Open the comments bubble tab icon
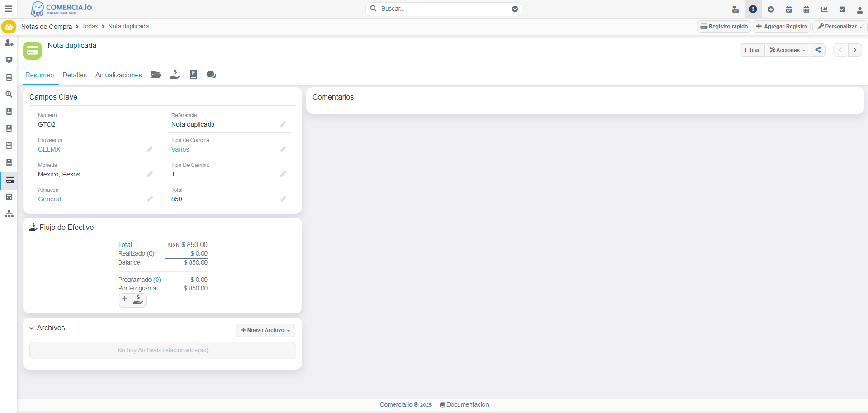This screenshot has width=868, height=413. coord(211,75)
